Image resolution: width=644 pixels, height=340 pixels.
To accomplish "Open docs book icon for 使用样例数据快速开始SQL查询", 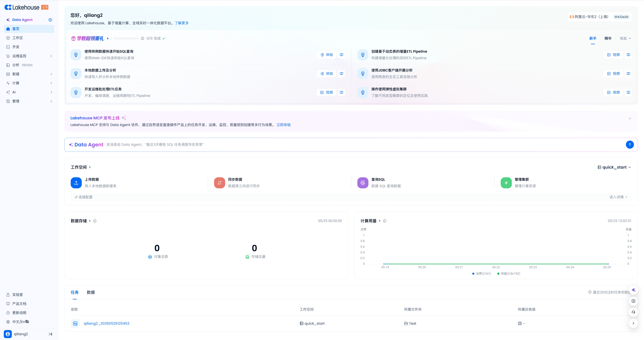I will click(x=341, y=55).
